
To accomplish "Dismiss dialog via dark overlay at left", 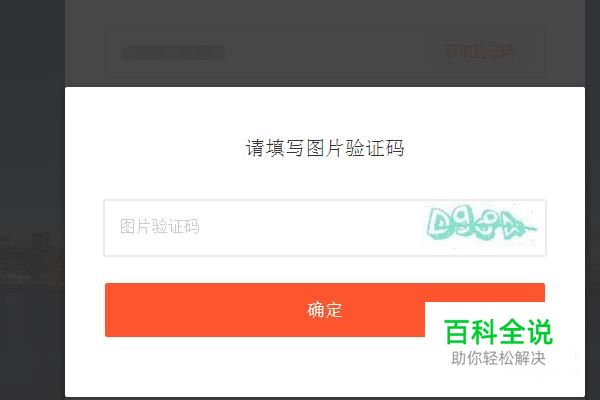I will point(33,153).
